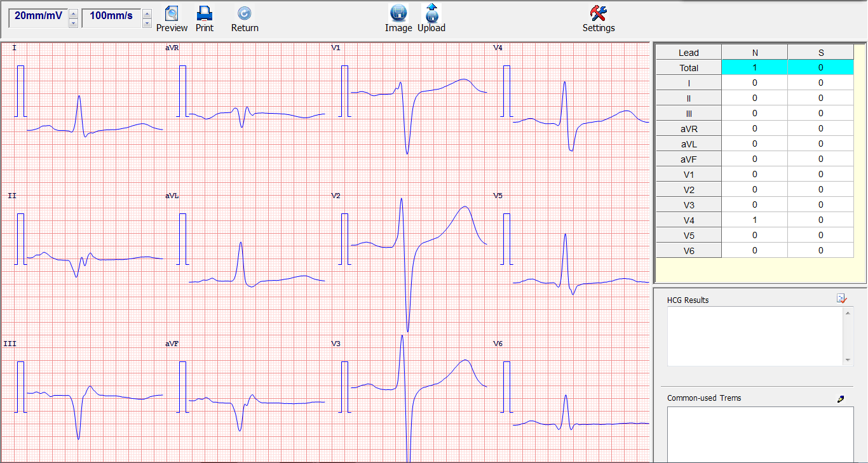Click lead V6 waveform on ECG chart
The image size is (868, 463).
point(581,413)
